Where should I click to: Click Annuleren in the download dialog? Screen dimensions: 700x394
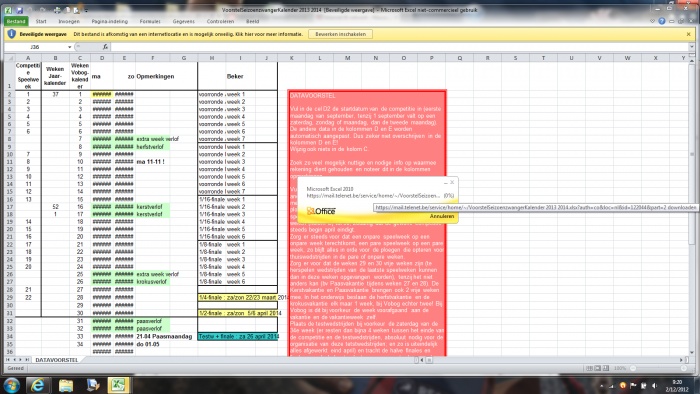442,216
